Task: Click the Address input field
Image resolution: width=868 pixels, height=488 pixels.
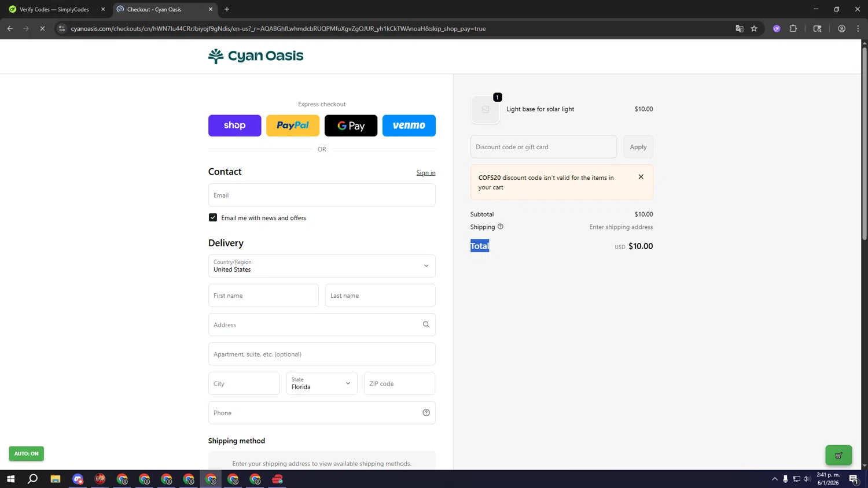Action: click(x=322, y=325)
